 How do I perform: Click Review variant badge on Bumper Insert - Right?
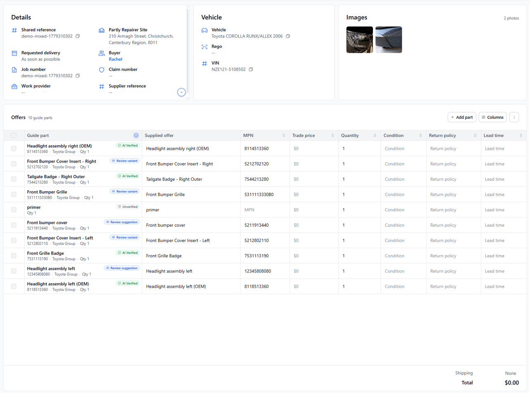[x=125, y=161]
